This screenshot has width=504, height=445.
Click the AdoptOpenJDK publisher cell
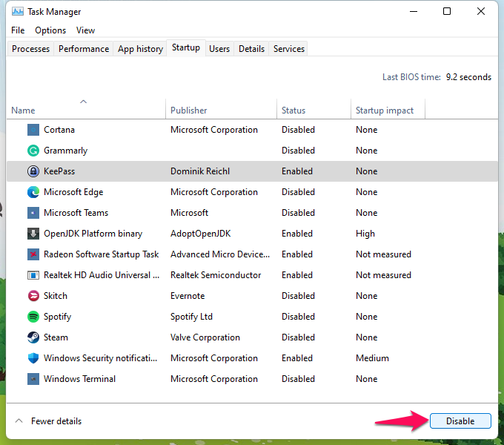pyautogui.click(x=201, y=234)
